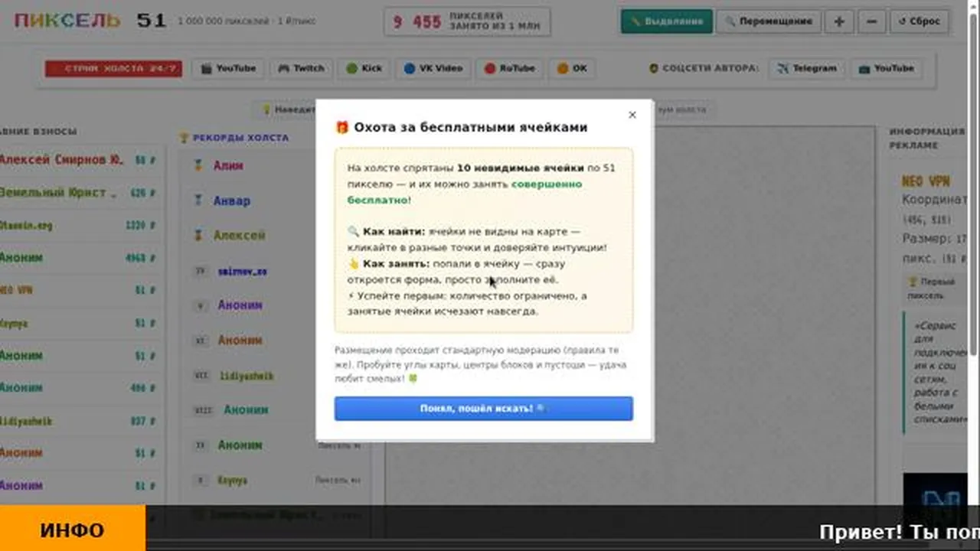Viewport: 980px width, 551px height.
Task: Click the trophy icon beside 'Рекорды холста'
Action: (x=184, y=138)
